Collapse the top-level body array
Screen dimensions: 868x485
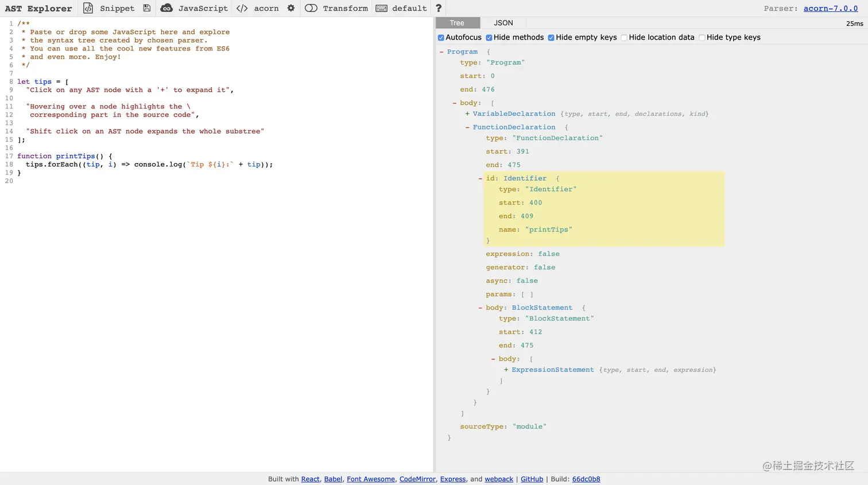pyautogui.click(x=455, y=103)
